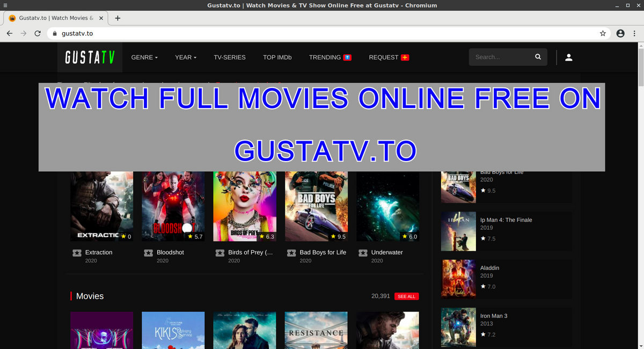
Task: Open the Bad Boys for Life poster in the main grid
Action: pyautogui.click(x=316, y=206)
